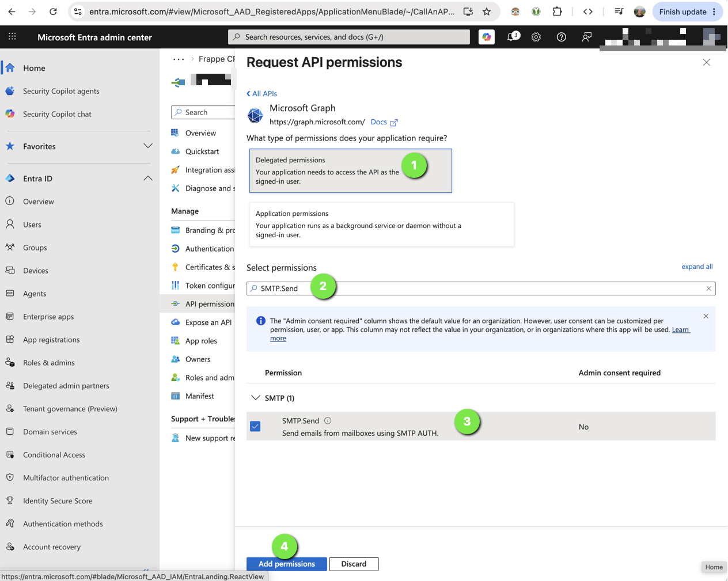Open the Chrome profile avatar
Screen dimensions: 728x581
click(x=639, y=12)
